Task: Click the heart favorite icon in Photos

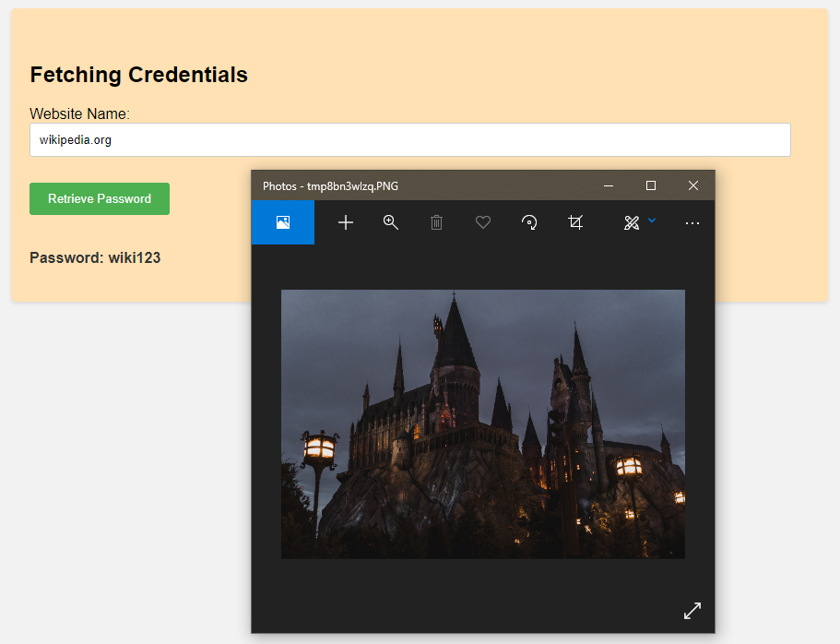Action: coord(482,222)
